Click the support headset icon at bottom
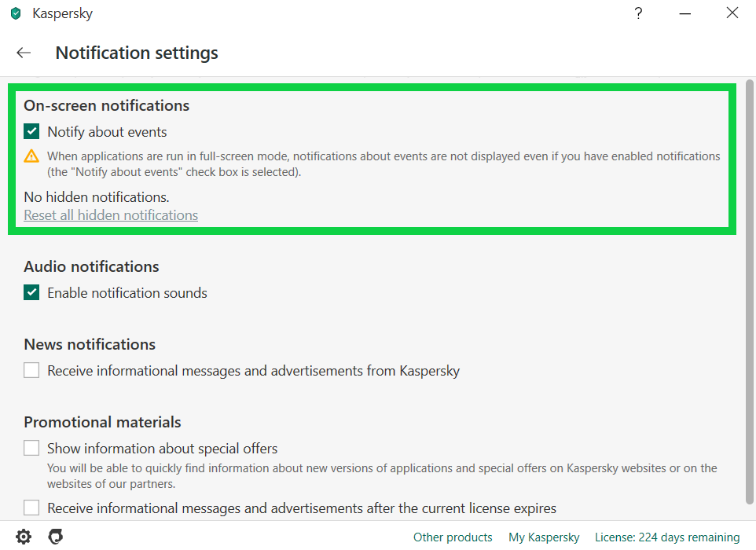Screen dimensions: 756x550 [56, 537]
